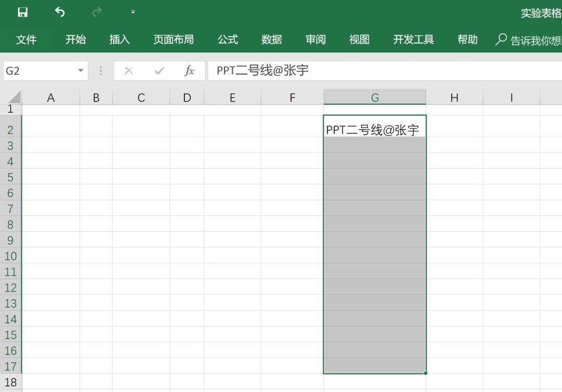Image resolution: width=562 pixels, height=392 pixels.
Task: Click the Undo arrow icon
Action: [60, 12]
